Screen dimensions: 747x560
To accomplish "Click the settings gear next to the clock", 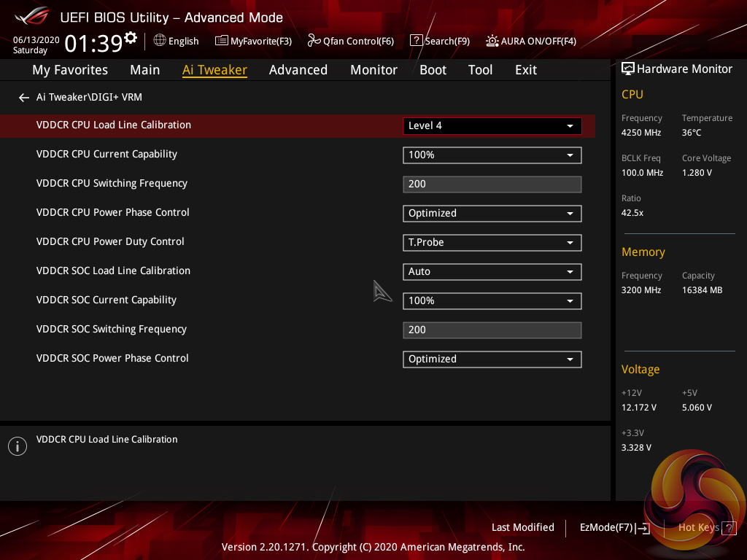I will click(x=131, y=37).
